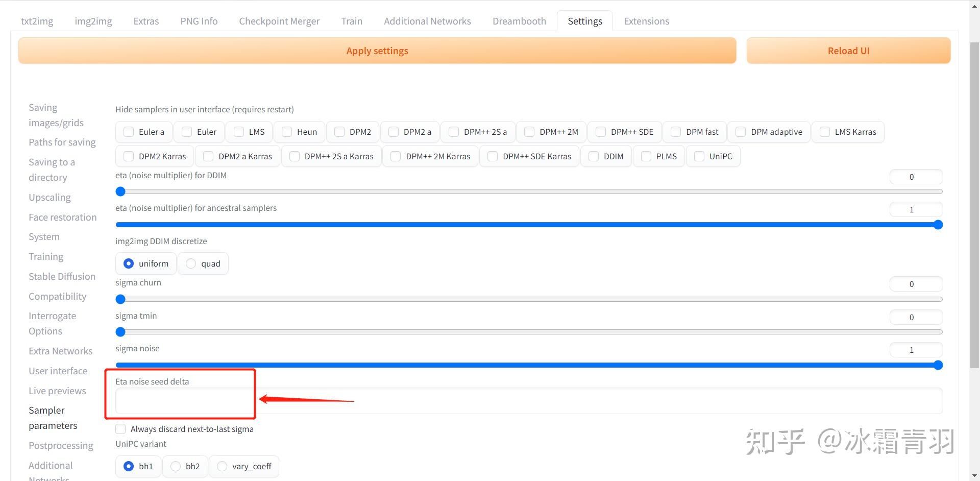Select the uniform discretize radio button

coord(129,263)
